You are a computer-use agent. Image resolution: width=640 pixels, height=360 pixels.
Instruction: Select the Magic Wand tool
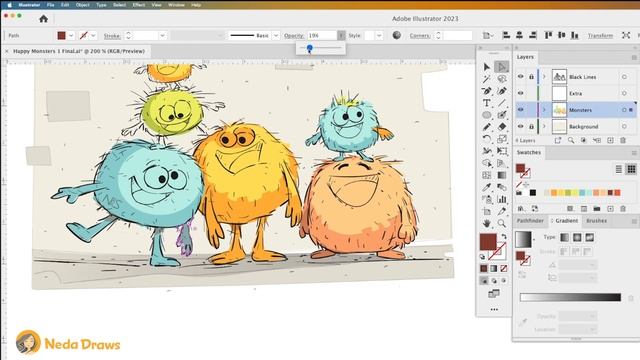tap(487, 79)
